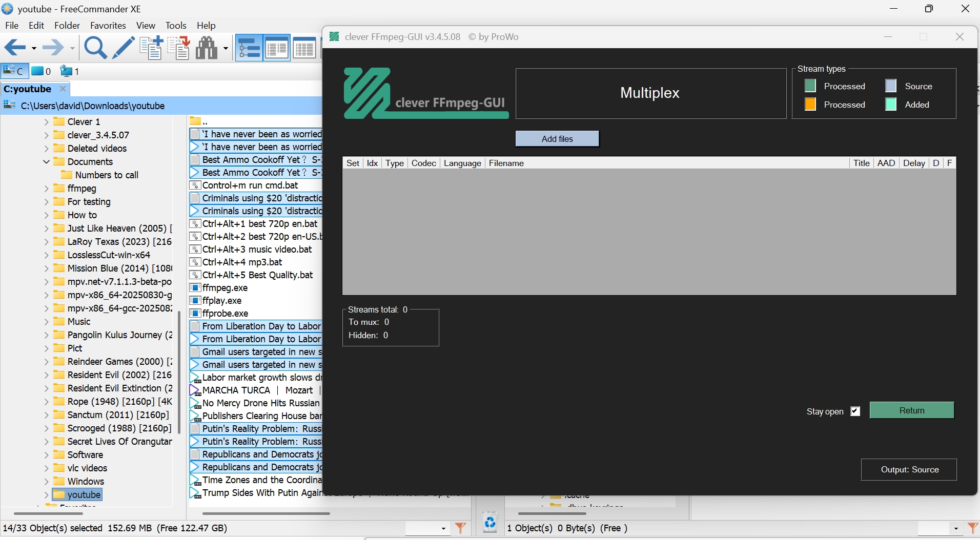Click the parent folder '..' icon

(195, 121)
